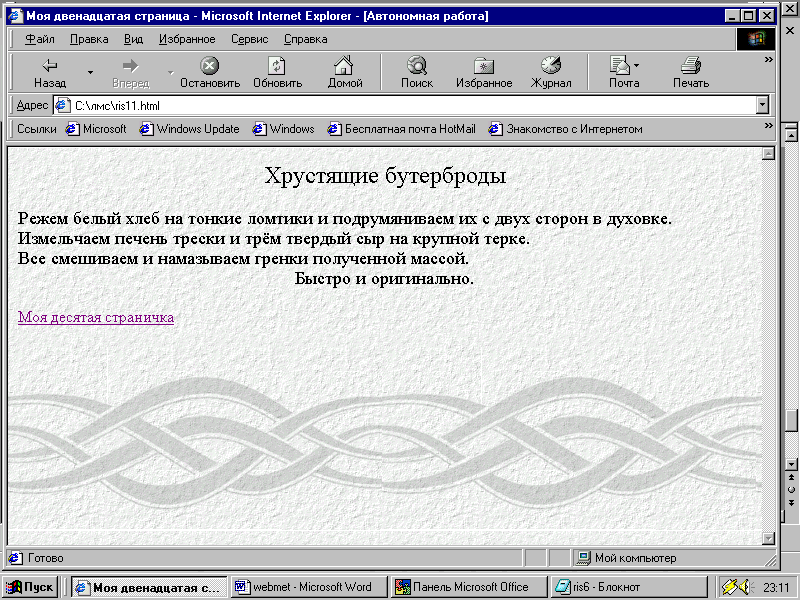Print the page with Печать
Screen dimensions: 800x600
(691, 72)
